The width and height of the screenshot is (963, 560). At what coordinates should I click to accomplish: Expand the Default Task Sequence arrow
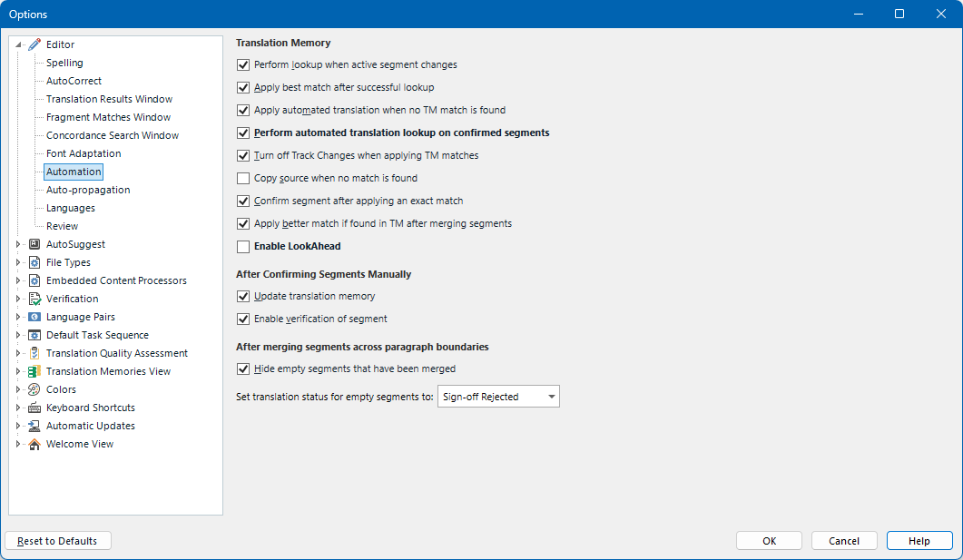pos(18,335)
